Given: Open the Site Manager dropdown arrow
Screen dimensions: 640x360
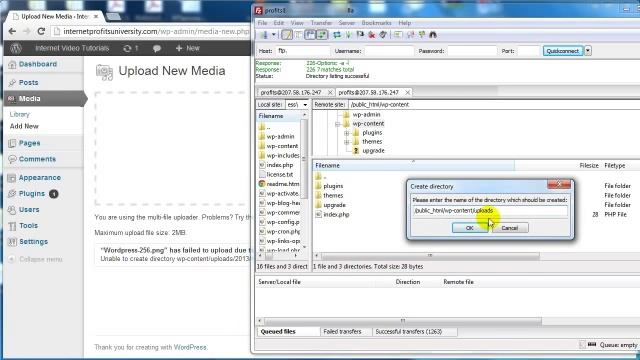Looking at the screenshot, I should (x=273, y=35).
